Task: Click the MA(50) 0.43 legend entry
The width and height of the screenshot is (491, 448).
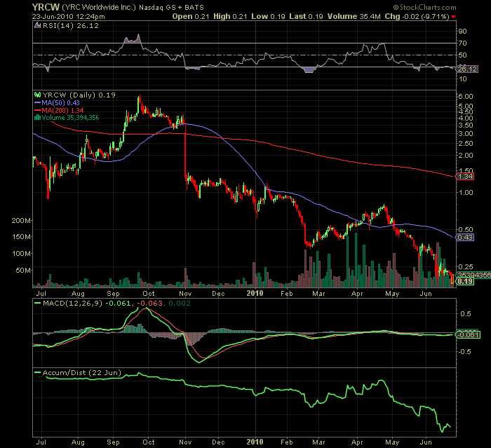Action: click(57, 102)
